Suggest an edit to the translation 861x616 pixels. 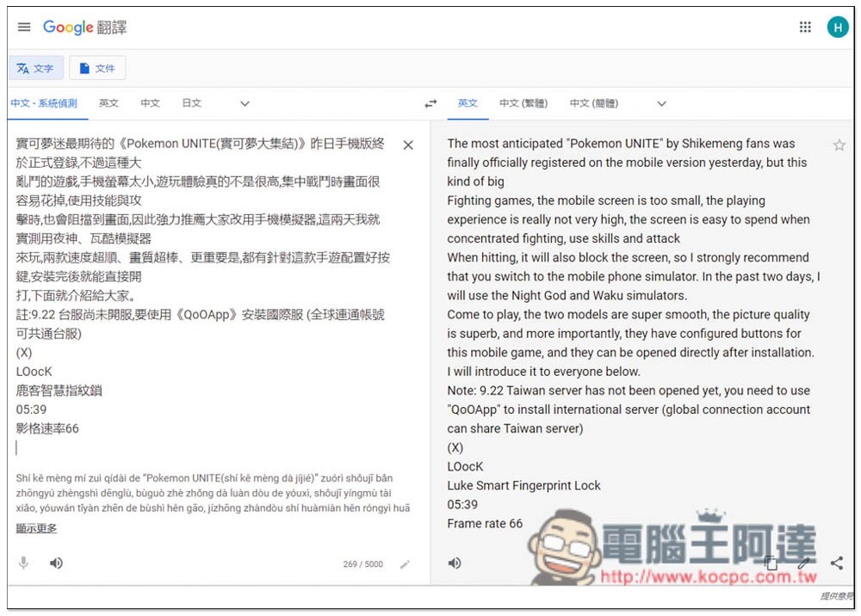(x=804, y=563)
